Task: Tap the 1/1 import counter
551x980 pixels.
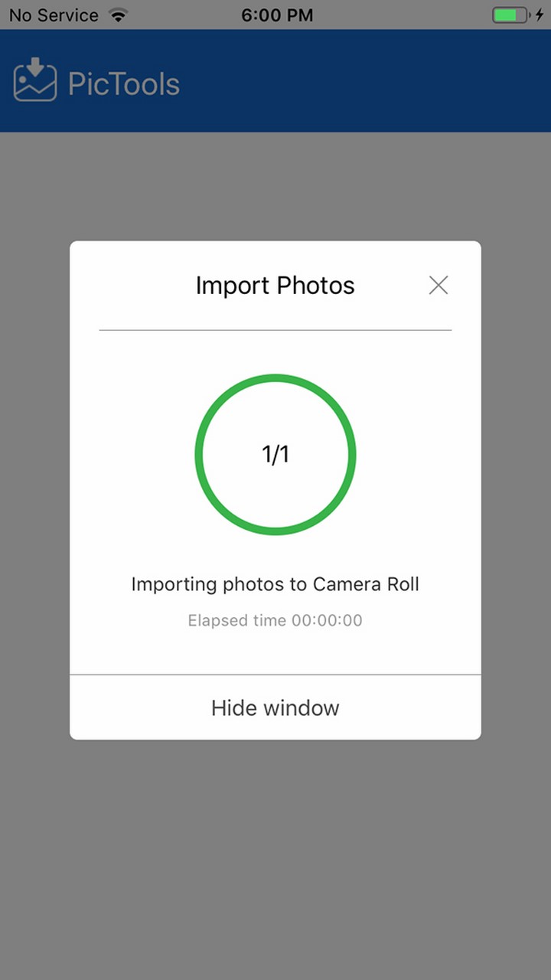Action: 275,455
